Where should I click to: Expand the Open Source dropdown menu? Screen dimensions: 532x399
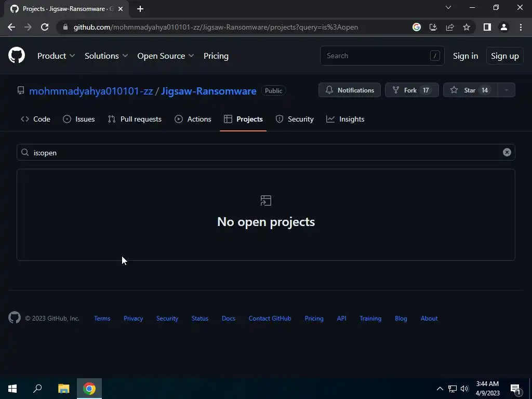(166, 56)
